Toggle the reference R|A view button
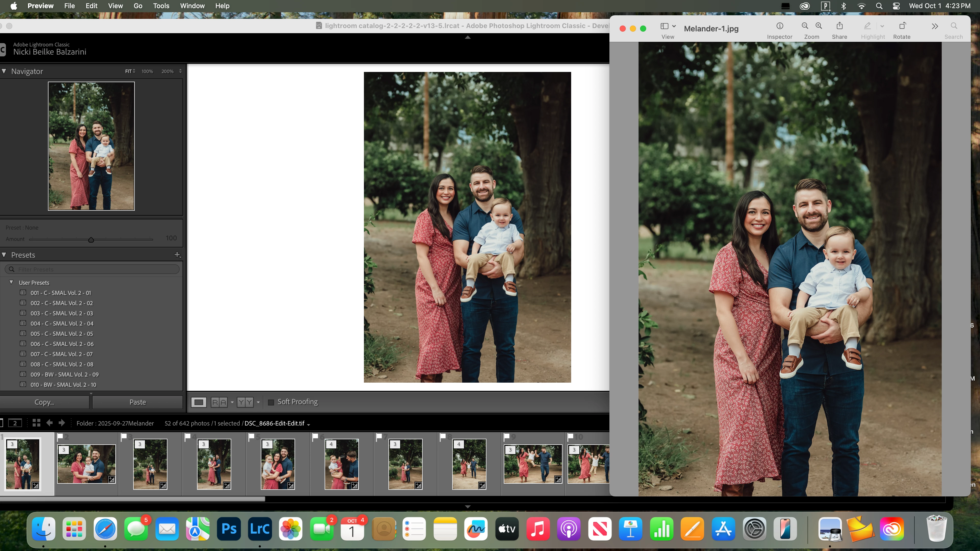 point(219,402)
